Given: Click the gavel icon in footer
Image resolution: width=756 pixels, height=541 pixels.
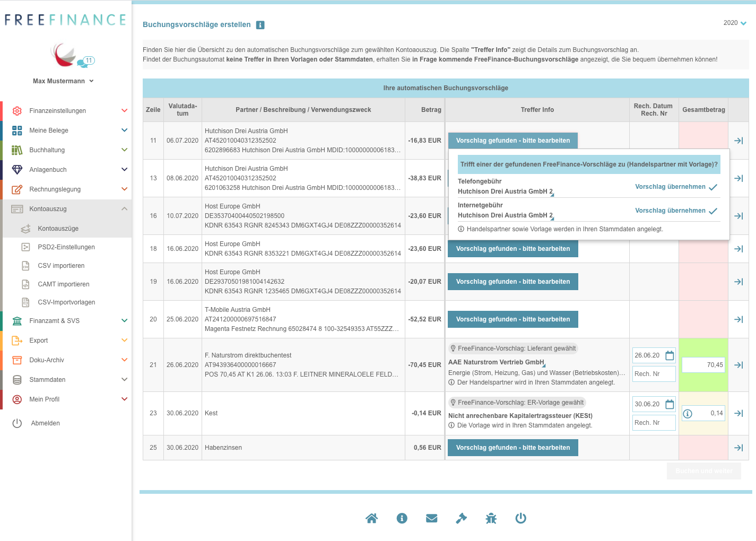Looking at the screenshot, I should (462, 518).
